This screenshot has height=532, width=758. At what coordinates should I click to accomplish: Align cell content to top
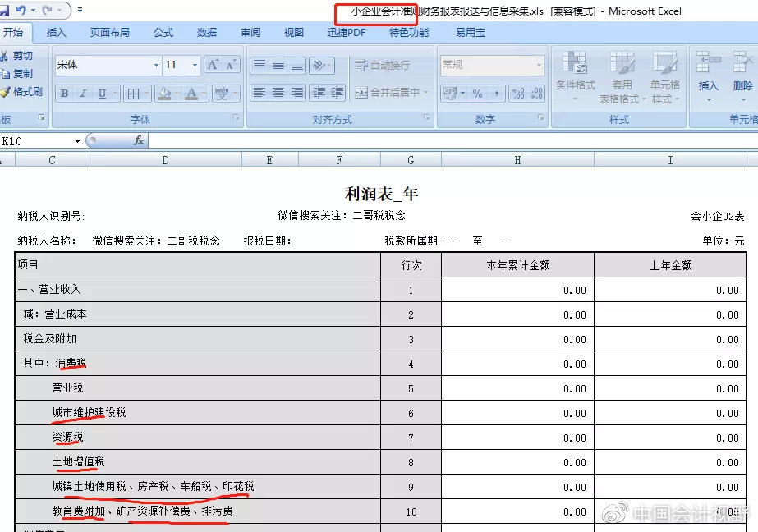coord(260,65)
